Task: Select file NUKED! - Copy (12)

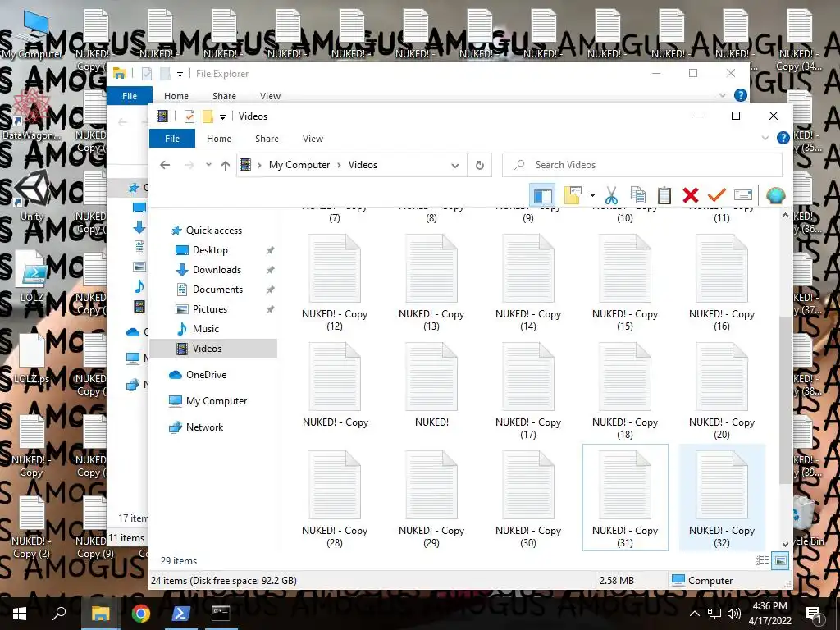Action: click(335, 283)
